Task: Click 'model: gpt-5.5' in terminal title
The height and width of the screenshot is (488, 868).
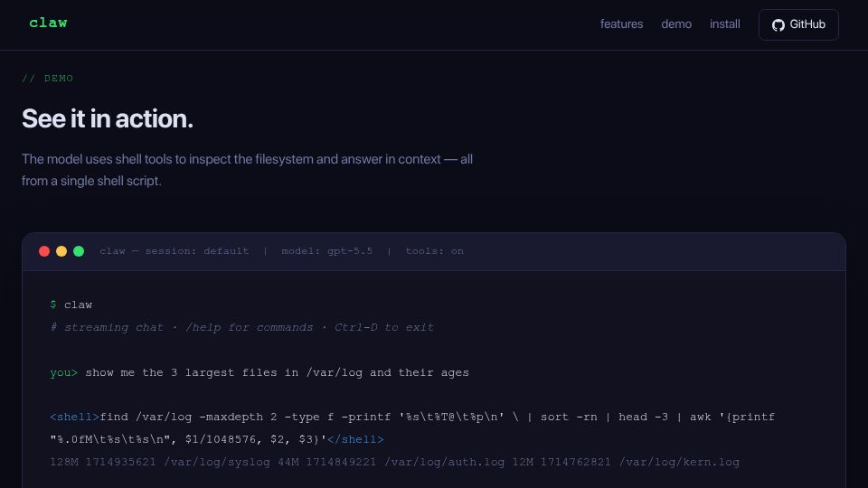Action: 326,251
